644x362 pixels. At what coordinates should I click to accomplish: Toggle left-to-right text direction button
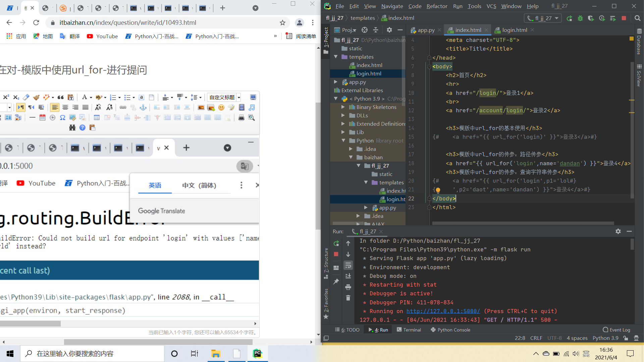(21, 107)
